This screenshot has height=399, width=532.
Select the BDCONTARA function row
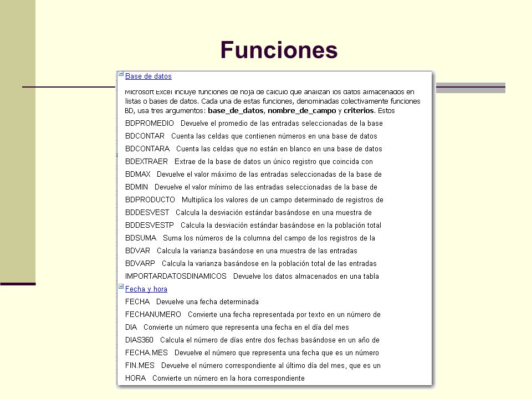coord(253,149)
